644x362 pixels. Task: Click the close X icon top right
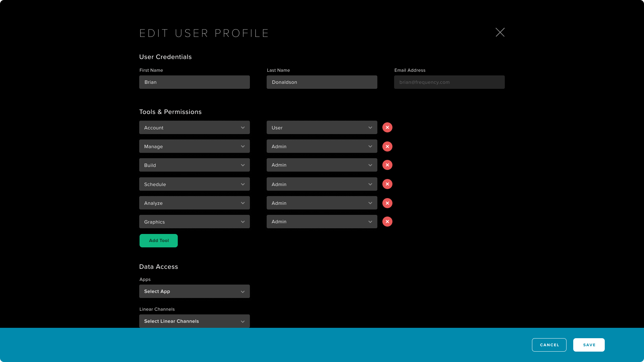[x=500, y=32]
